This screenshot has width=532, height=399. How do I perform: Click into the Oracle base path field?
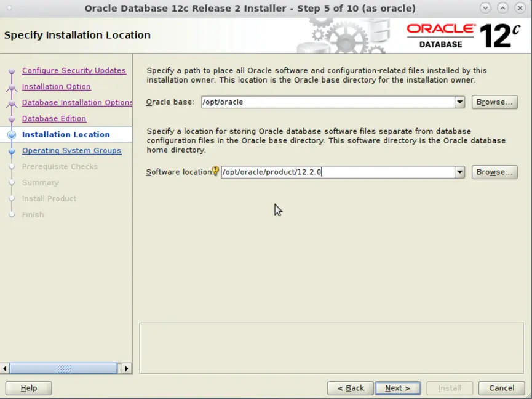click(x=328, y=102)
